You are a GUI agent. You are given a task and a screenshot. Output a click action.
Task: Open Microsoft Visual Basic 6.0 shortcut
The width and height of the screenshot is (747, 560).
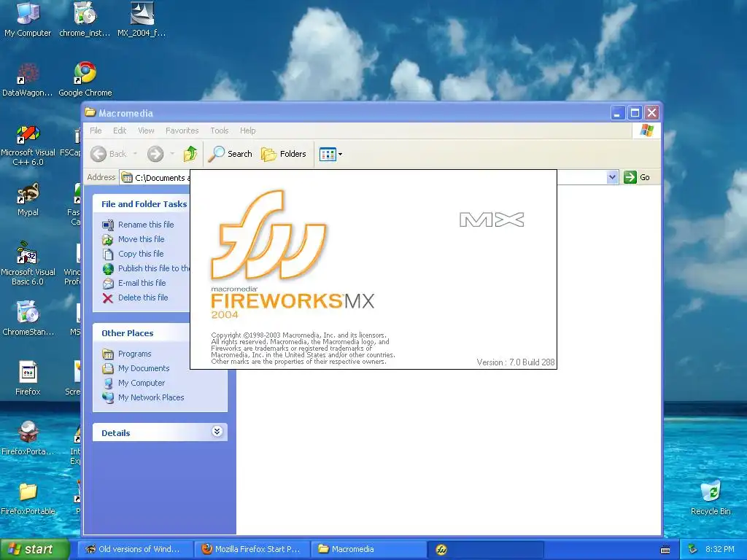click(x=28, y=264)
